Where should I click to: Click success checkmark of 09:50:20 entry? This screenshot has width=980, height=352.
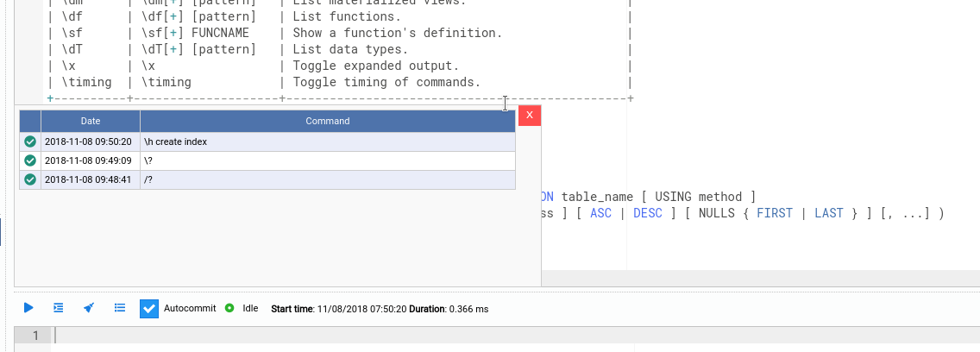30,141
